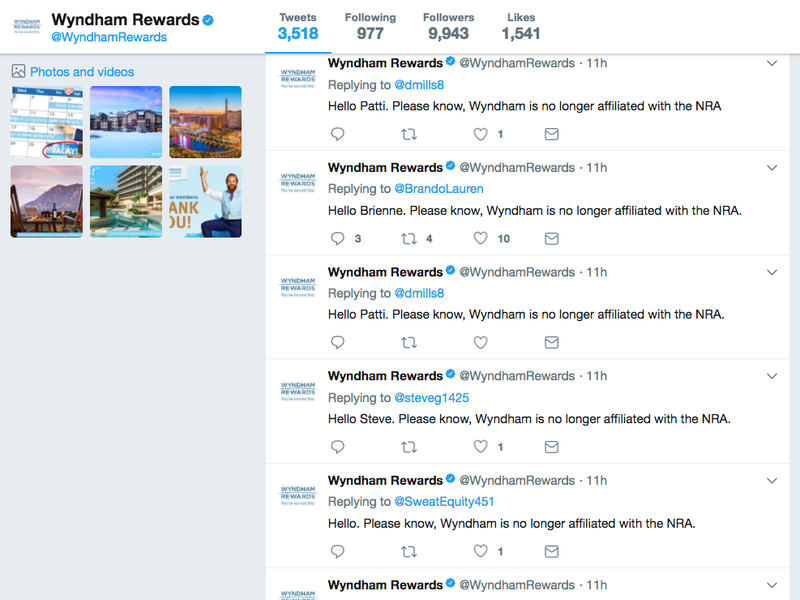Like the Hello Steve tweet
This screenshot has width=800, height=600.
480,446
